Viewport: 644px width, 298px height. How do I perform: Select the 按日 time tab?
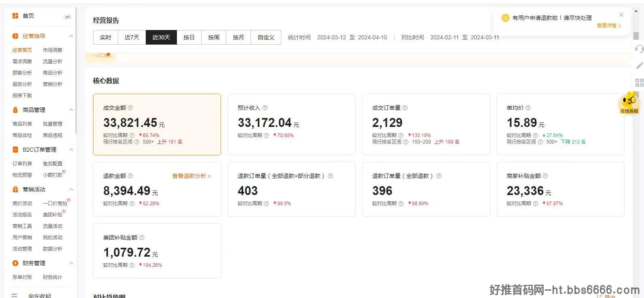[189, 37]
